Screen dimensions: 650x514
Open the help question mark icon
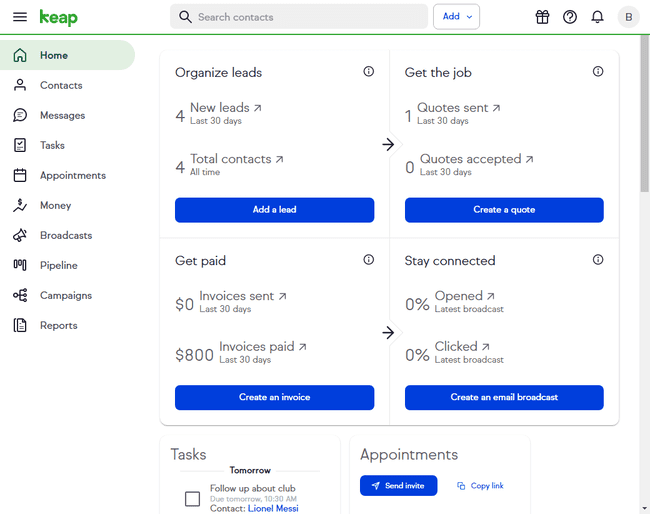[570, 17]
